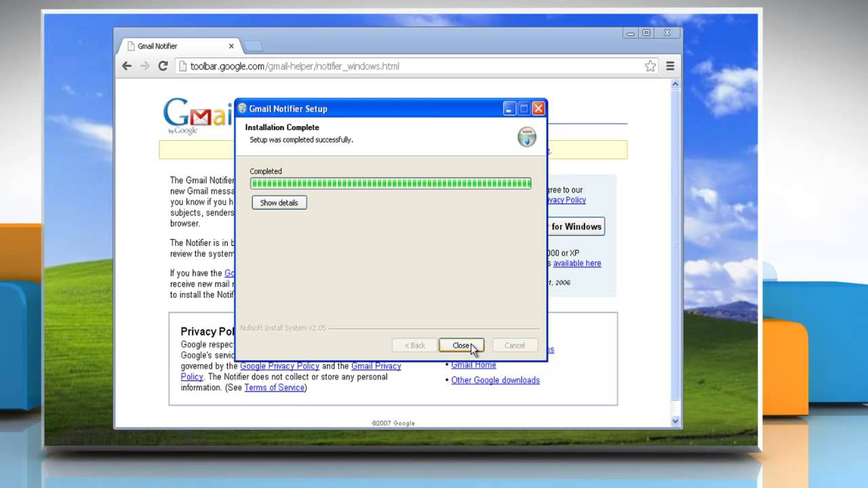Open a new Chrome tab

(252, 46)
